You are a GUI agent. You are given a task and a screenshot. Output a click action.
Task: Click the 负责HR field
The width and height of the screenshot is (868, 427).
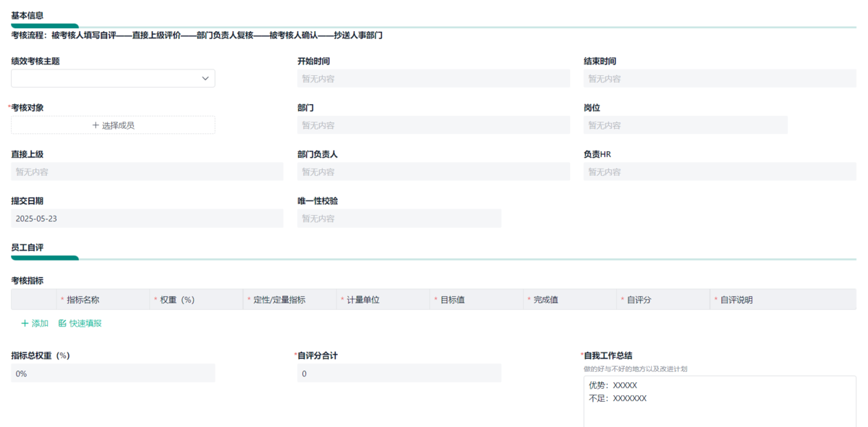(720, 172)
